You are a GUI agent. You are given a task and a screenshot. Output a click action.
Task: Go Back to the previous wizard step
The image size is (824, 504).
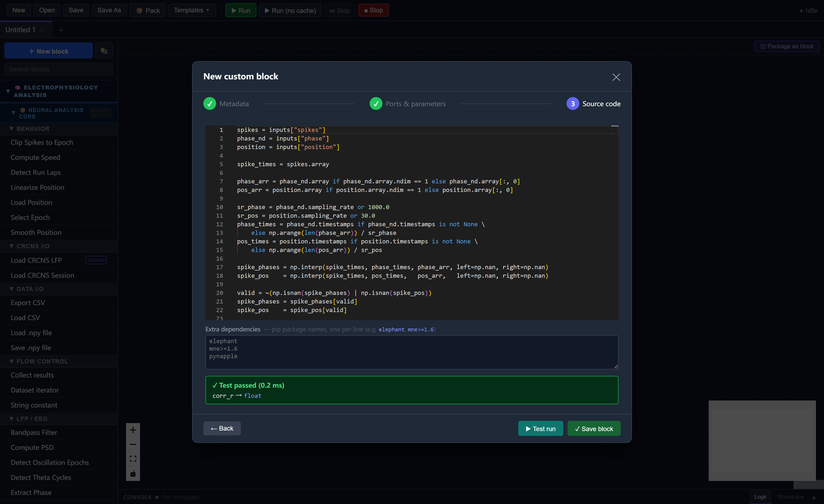222,428
